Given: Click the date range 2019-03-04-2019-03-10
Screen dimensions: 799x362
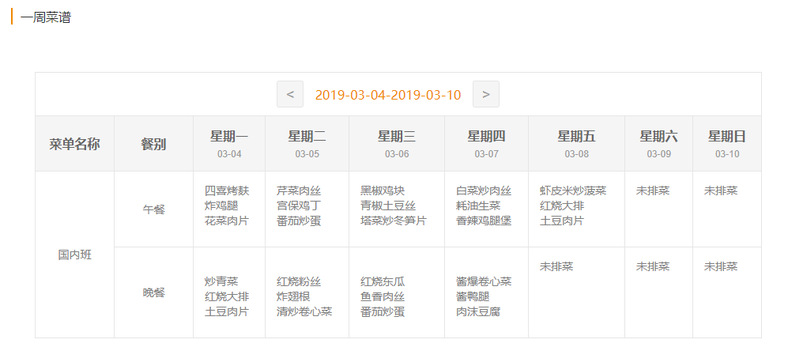Looking at the screenshot, I should pyautogui.click(x=388, y=95).
